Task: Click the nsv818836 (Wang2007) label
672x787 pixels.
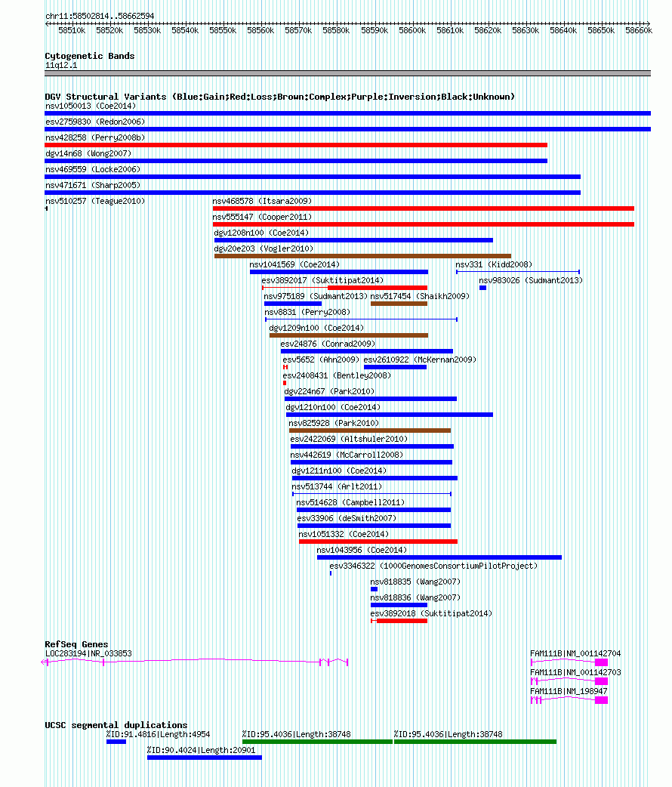Action: tap(415, 597)
